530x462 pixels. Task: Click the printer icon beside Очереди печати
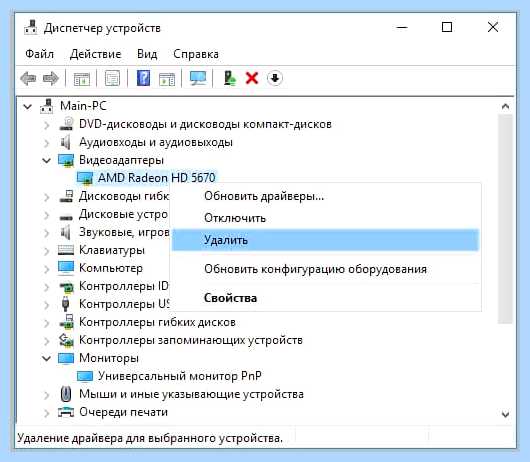point(66,412)
